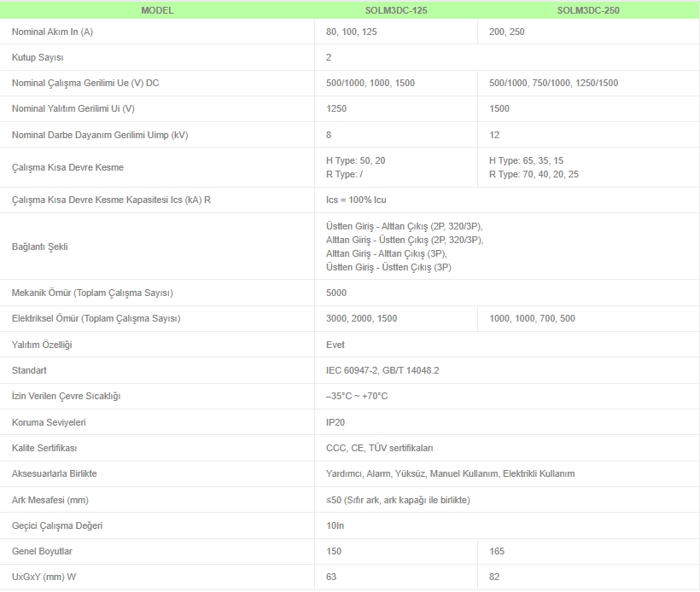
Task: Click the 'Ics = 100% Icu' value
Action: 356,200
